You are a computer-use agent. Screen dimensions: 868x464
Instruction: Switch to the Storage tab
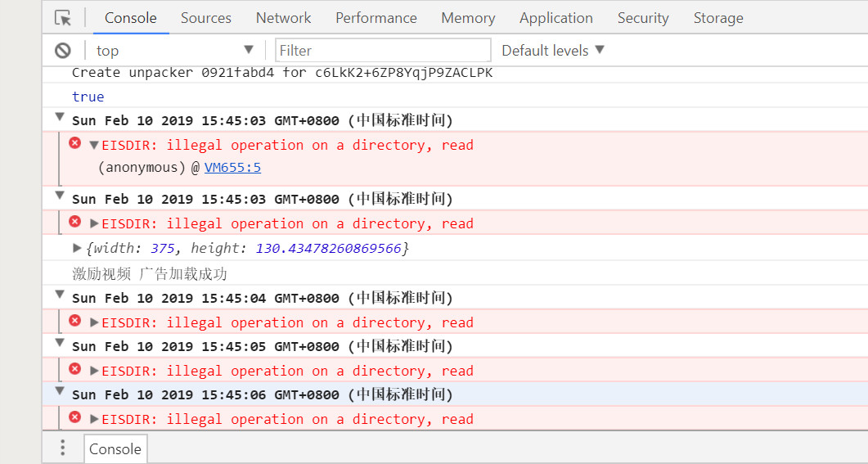[x=718, y=18]
